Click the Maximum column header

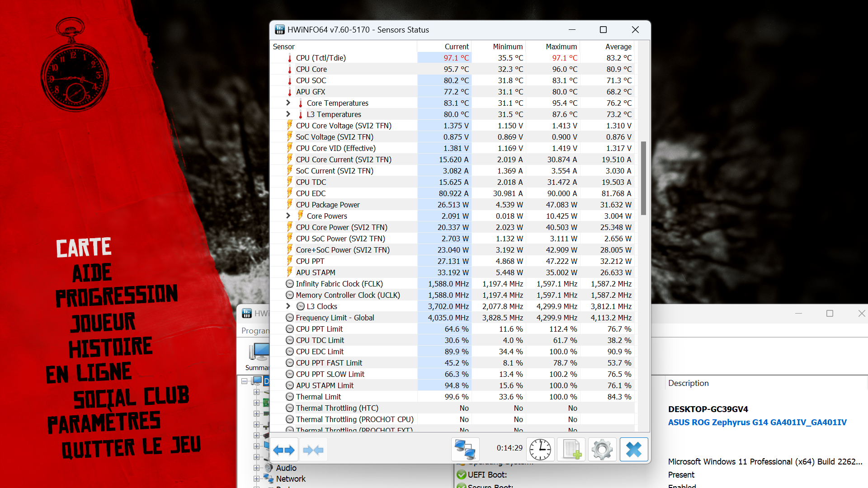point(552,47)
